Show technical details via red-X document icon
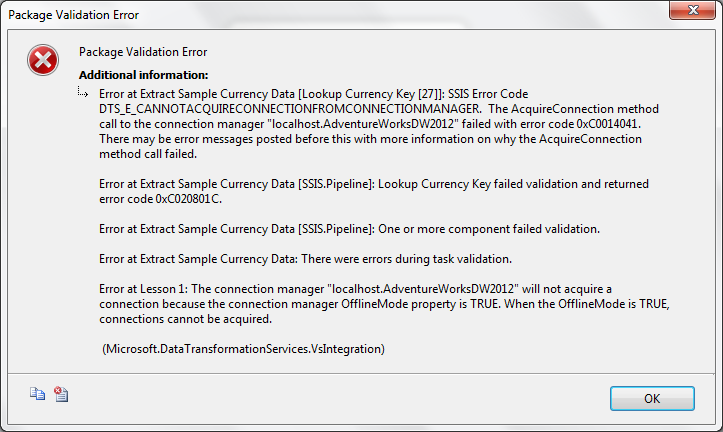This screenshot has height=432, width=723. 61,394
